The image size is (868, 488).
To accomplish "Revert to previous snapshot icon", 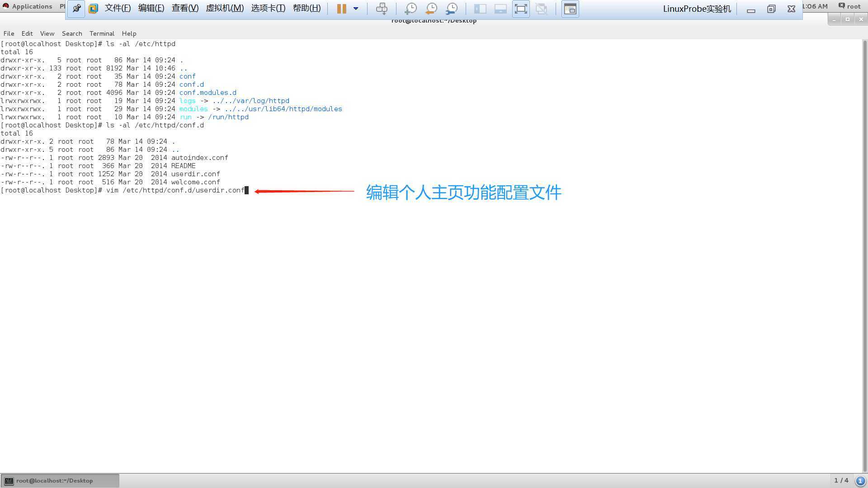I will (x=431, y=9).
